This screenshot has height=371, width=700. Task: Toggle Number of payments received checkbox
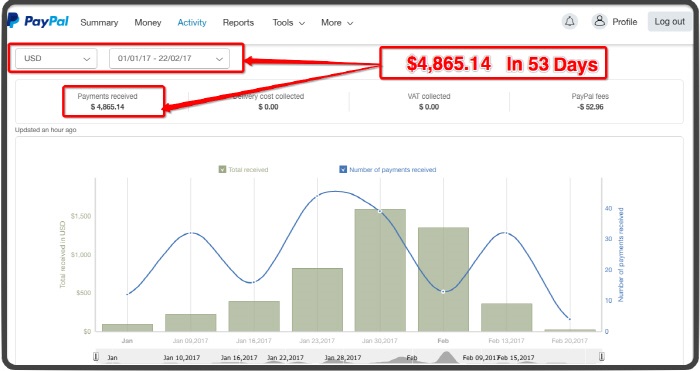click(x=343, y=169)
